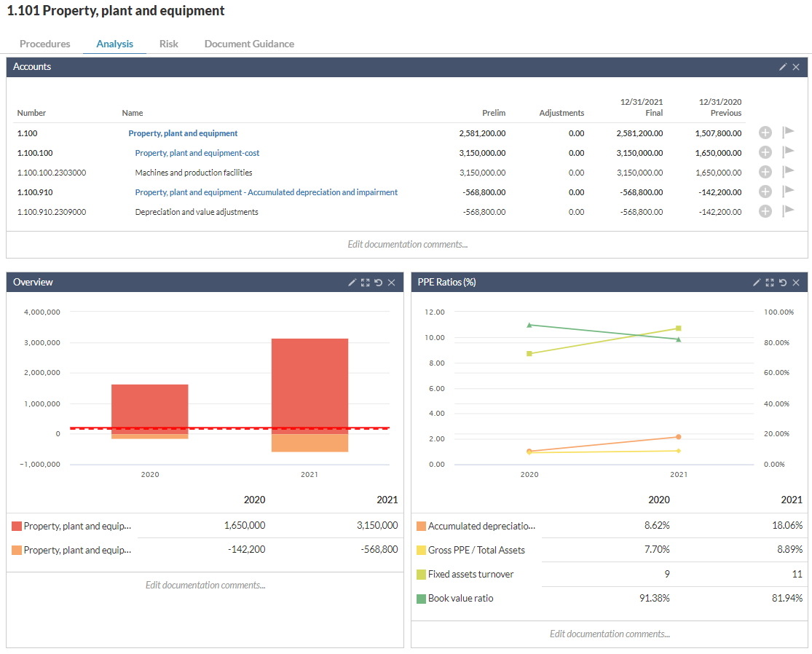This screenshot has width=812, height=654.
Task: Click the Fixed assets turnover legend swatch
Action: click(421, 575)
